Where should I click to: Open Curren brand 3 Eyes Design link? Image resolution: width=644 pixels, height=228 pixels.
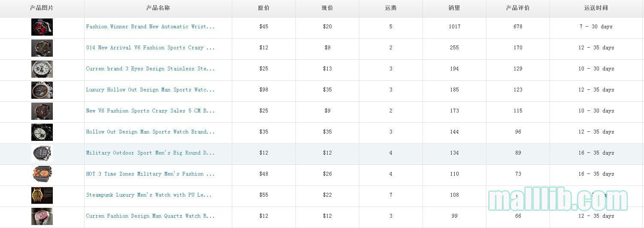click(150, 69)
